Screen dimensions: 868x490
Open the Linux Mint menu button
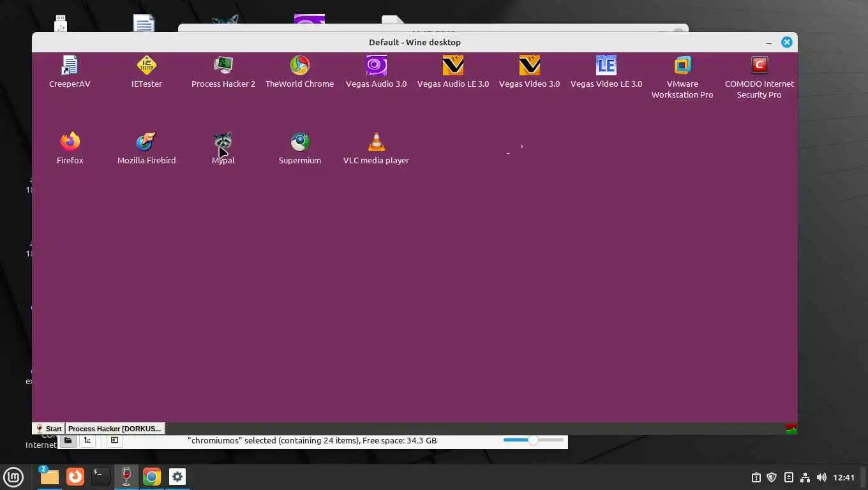tap(13, 477)
